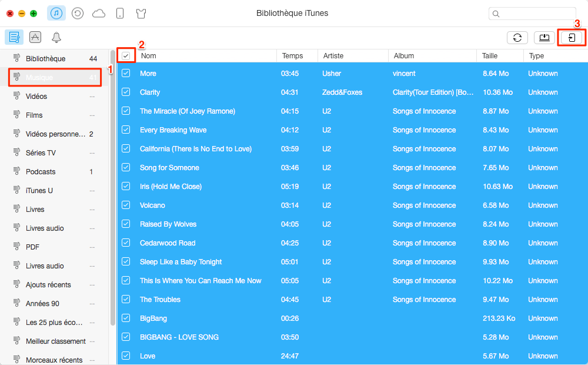The image size is (588, 365).
Task: Click the size value 213.23 Ko
Action: coord(499,318)
